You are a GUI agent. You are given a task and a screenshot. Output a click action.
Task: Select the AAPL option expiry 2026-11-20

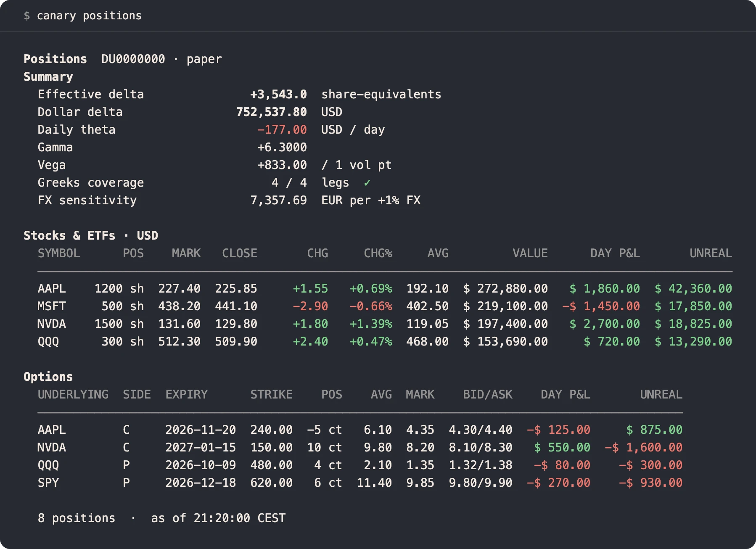coord(201,430)
